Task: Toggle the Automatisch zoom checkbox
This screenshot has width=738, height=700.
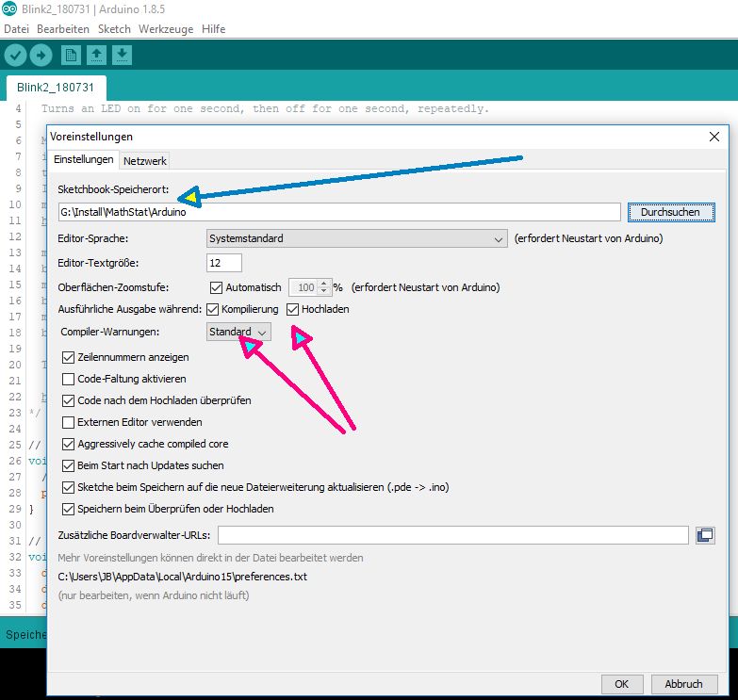Action: coord(216,287)
